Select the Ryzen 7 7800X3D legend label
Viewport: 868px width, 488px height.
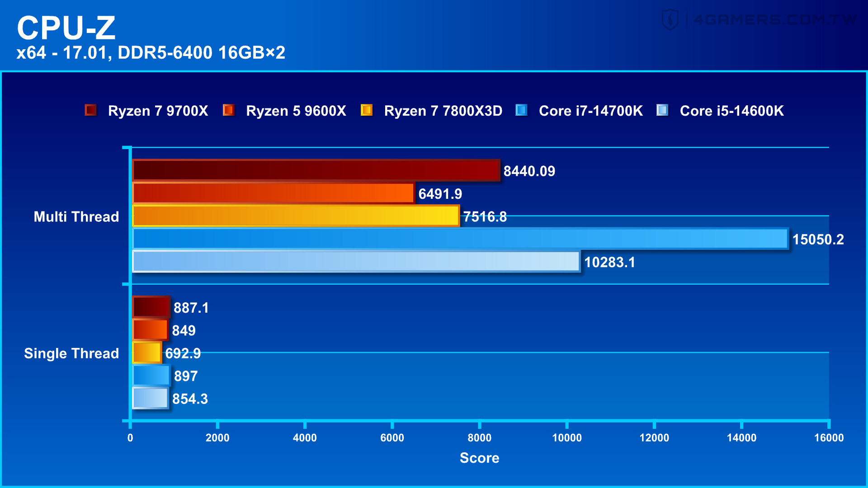443,111
